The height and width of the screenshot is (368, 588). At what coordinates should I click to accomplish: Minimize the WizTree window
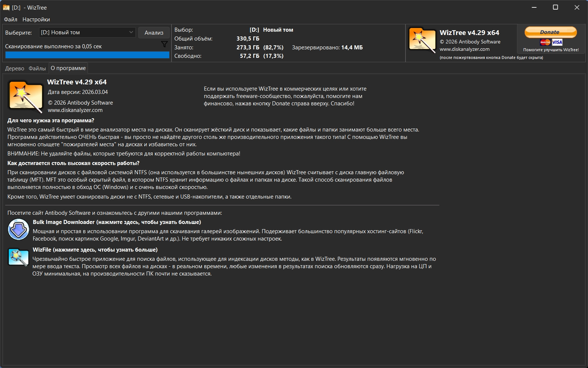tap(534, 7)
